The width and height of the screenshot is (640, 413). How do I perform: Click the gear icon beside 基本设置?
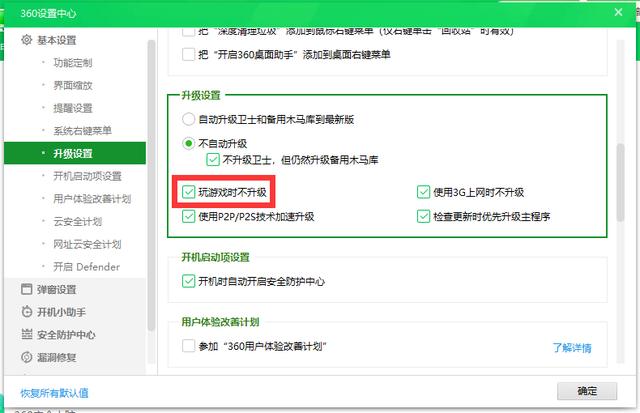(27, 40)
